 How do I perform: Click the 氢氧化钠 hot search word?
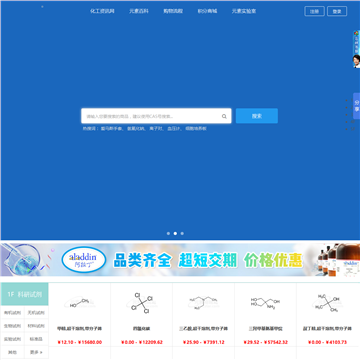136,128
